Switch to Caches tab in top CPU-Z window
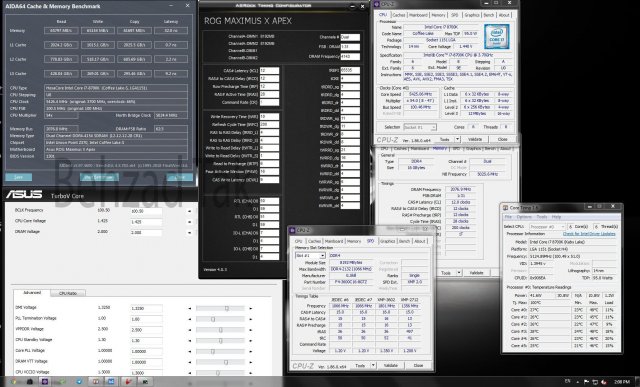 click(x=398, y=15)
